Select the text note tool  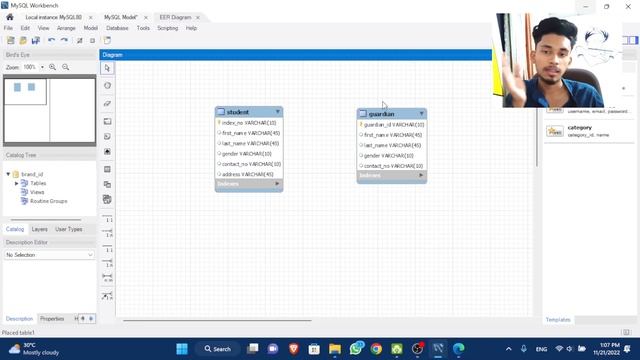[x=107, y=136]
